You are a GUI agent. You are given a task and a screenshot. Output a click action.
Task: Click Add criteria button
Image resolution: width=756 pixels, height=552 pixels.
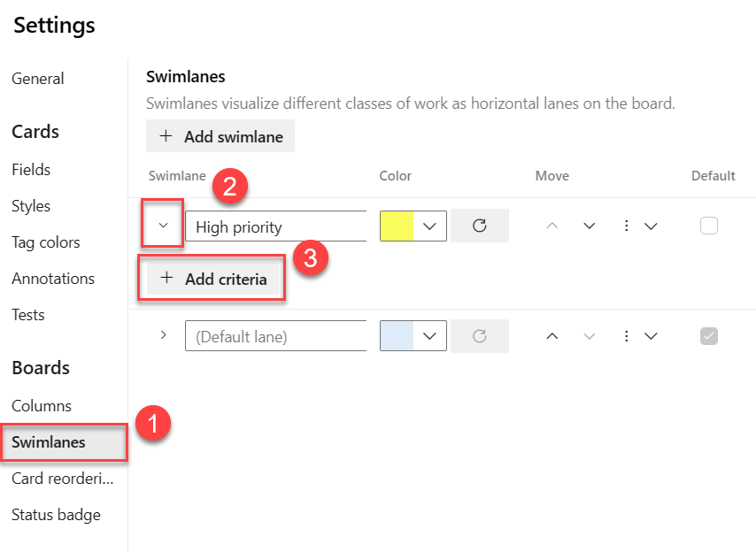click(x=212, y=279)
